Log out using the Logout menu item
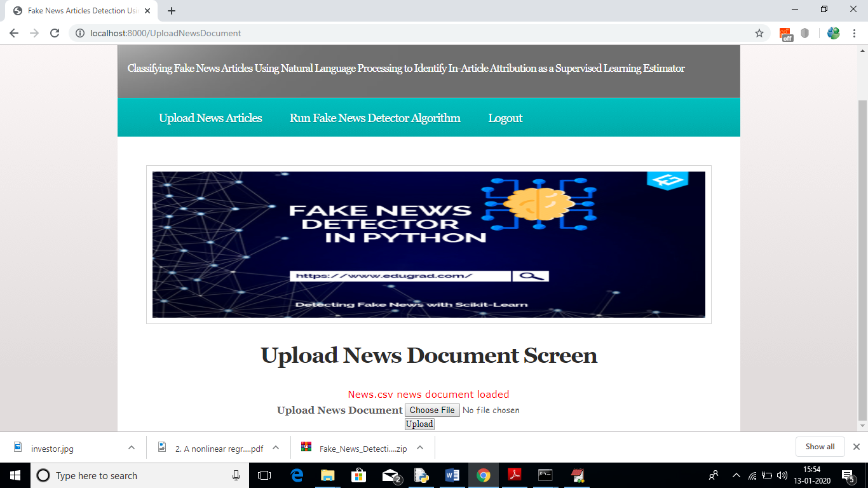Screen dimensions: 868x488 [505, 118]
